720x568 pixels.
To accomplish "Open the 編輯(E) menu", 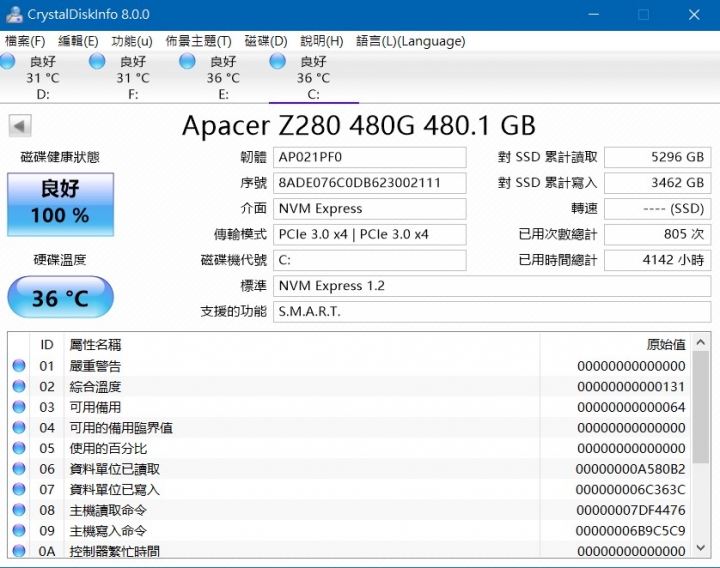I will [78, 41].
